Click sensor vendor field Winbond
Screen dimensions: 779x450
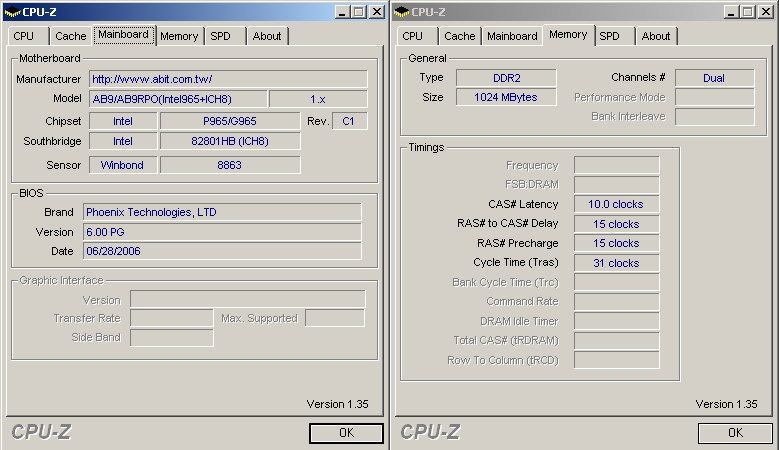click(123, 165)
